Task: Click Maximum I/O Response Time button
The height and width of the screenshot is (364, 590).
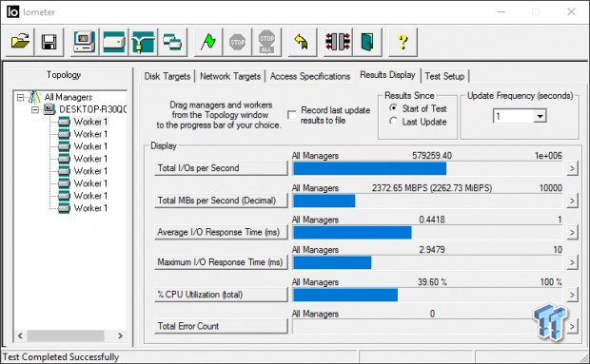Action: (221, 262)
